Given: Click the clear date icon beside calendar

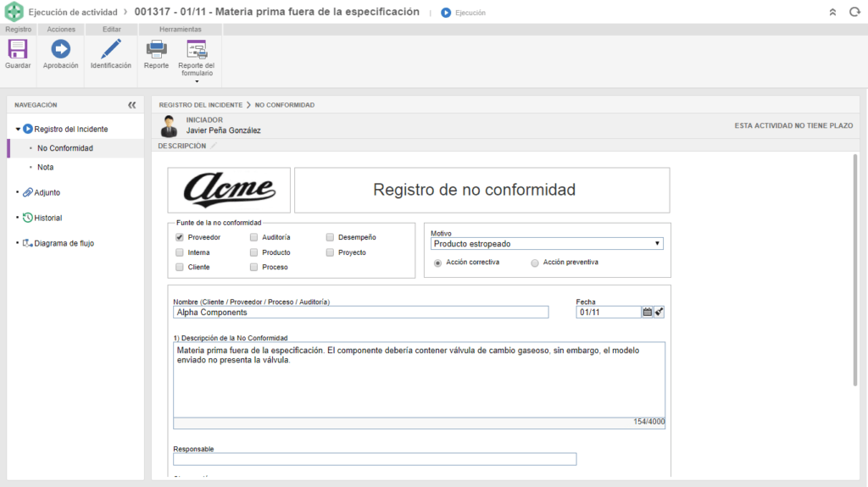Looking at the screenshot, I should (659, 312).
